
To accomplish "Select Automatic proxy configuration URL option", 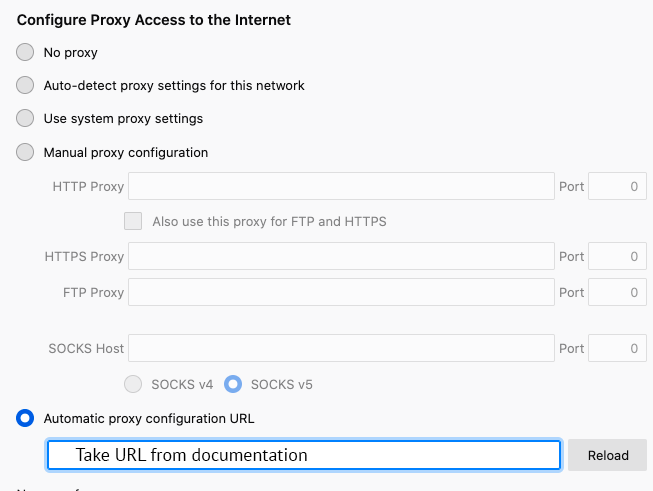I will tap(25, 419).
